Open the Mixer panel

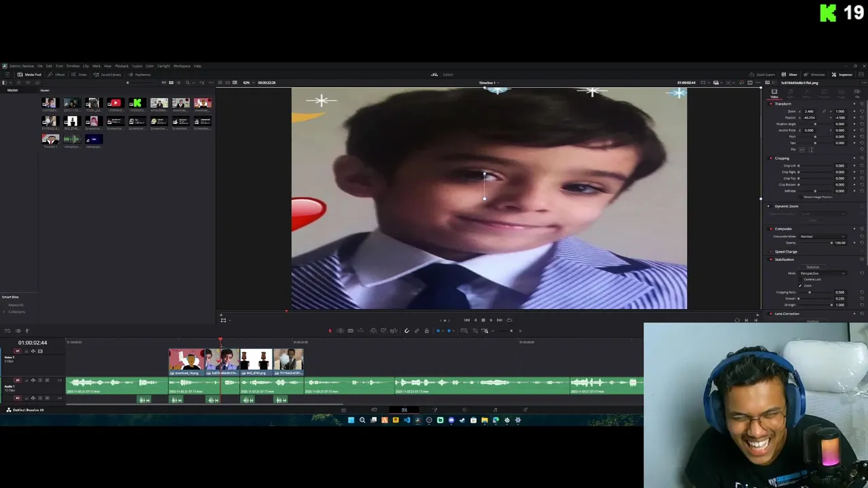tap(789, 75)
